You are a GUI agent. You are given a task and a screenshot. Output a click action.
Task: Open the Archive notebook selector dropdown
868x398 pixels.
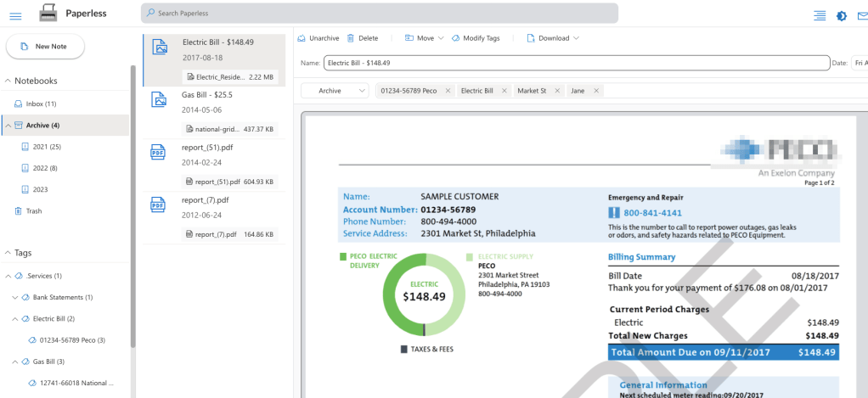pos(335,91)
